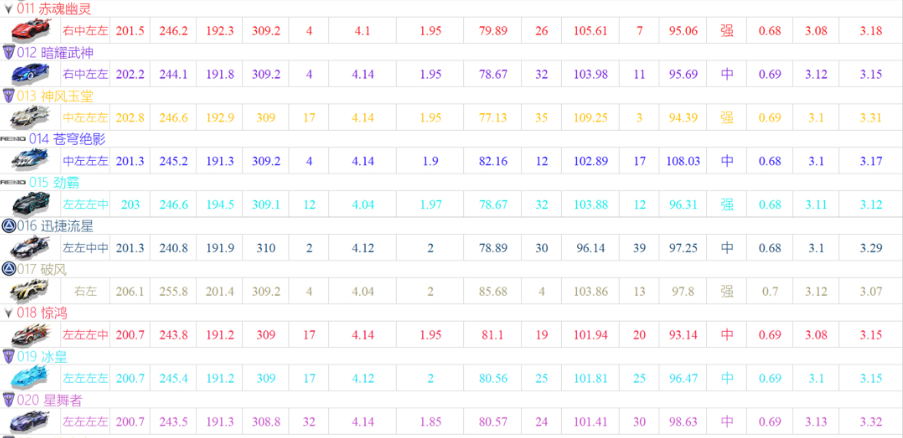The image size is (903, 438).
Task: Click the red car thumbnail for 赤魂幽灵
Action: (29, 31)
